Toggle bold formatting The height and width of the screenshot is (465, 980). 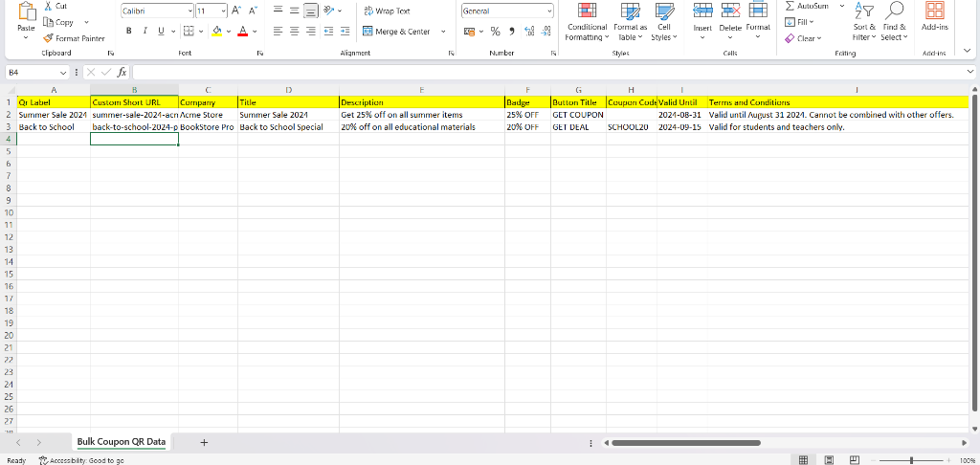[129, 31]
